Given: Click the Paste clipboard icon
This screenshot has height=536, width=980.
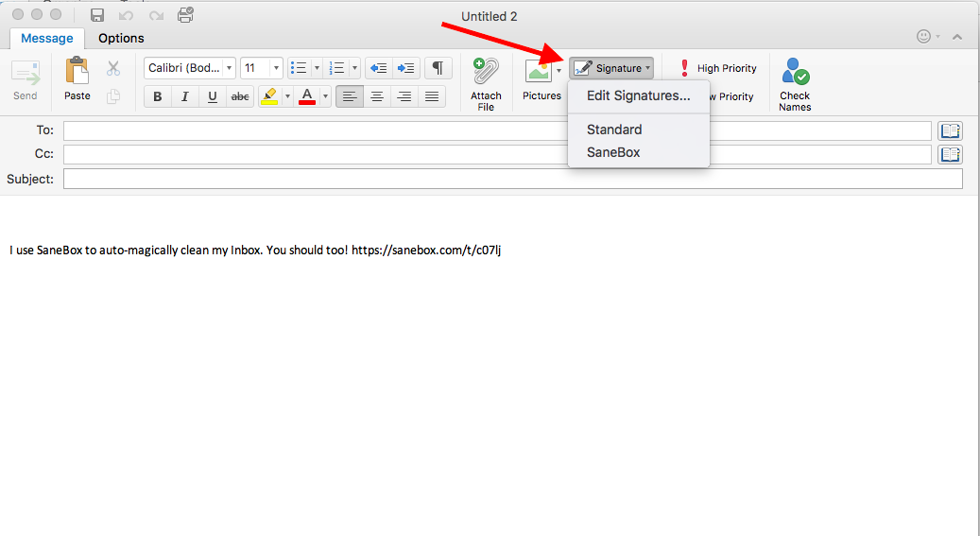Looking at the screenshot, I should 77,72.
